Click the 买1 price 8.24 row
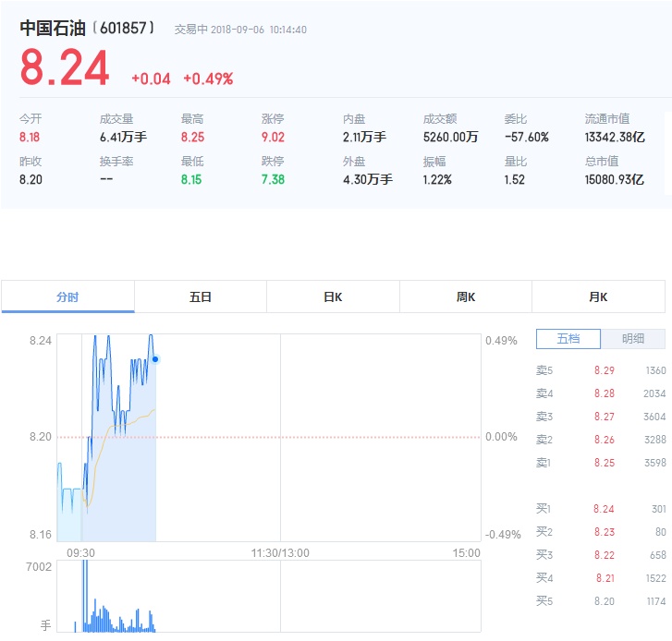This screenshot has height=641, width=672. pos(601,509)
